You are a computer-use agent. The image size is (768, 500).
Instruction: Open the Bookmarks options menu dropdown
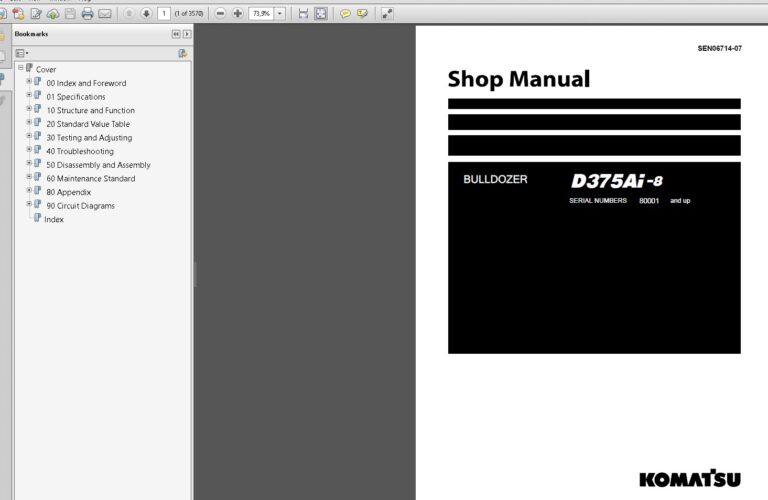22,53
